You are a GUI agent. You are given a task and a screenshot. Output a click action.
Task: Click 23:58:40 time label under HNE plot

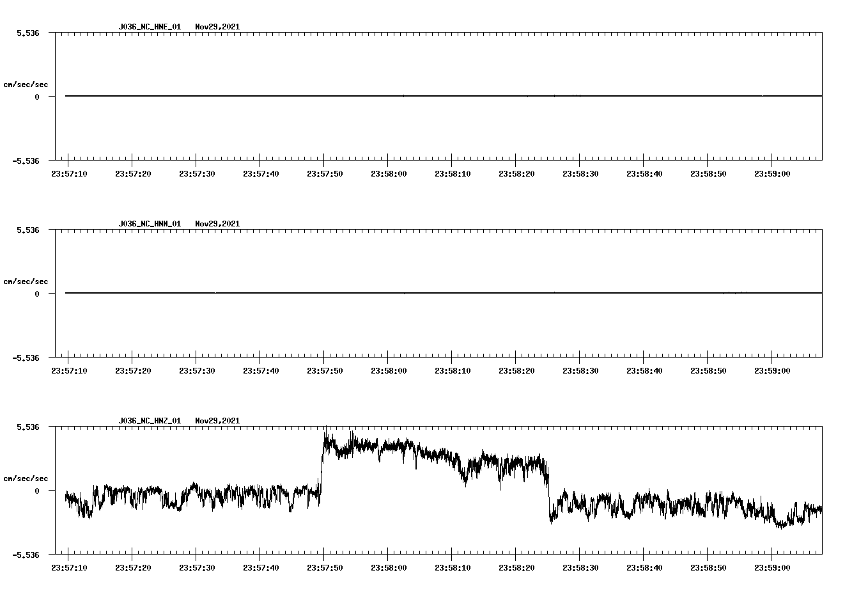[x=644, y=174]
